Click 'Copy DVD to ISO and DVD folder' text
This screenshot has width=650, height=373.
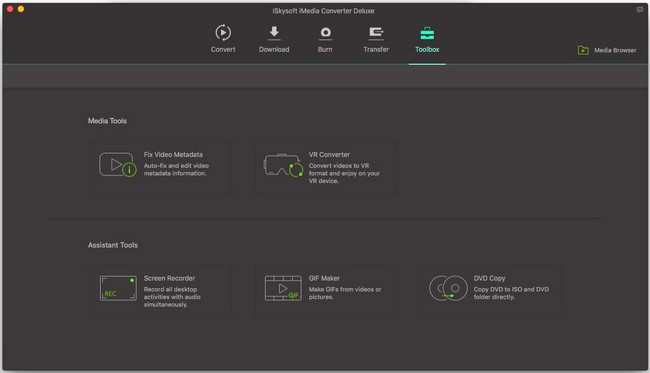[x=511, y=293]
